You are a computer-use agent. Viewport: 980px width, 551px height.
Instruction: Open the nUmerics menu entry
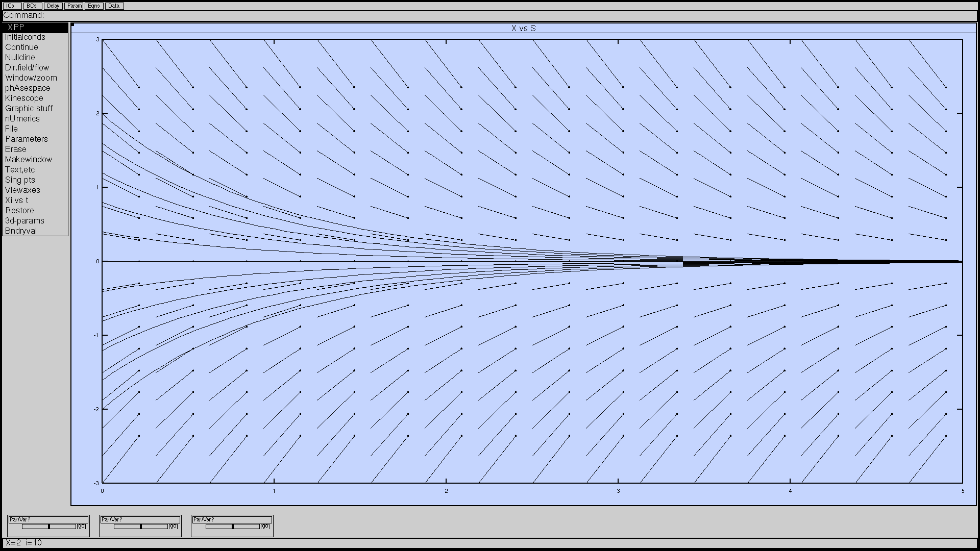click(35, 119)
